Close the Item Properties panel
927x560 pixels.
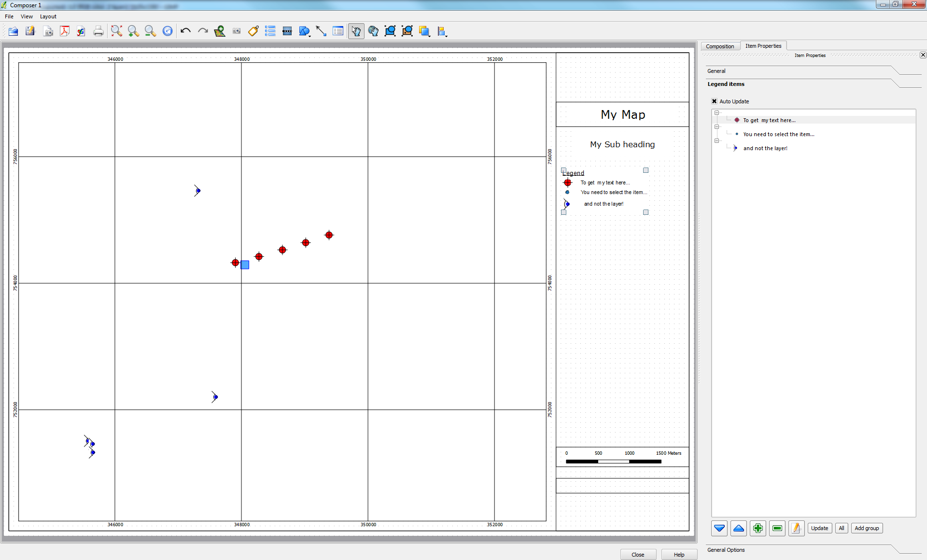coord(923,55)
